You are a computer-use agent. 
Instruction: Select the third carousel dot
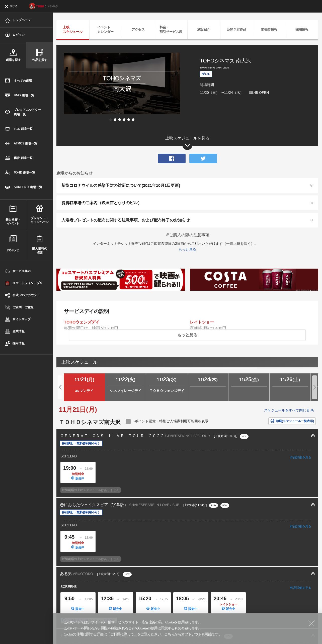coord(120,120)
